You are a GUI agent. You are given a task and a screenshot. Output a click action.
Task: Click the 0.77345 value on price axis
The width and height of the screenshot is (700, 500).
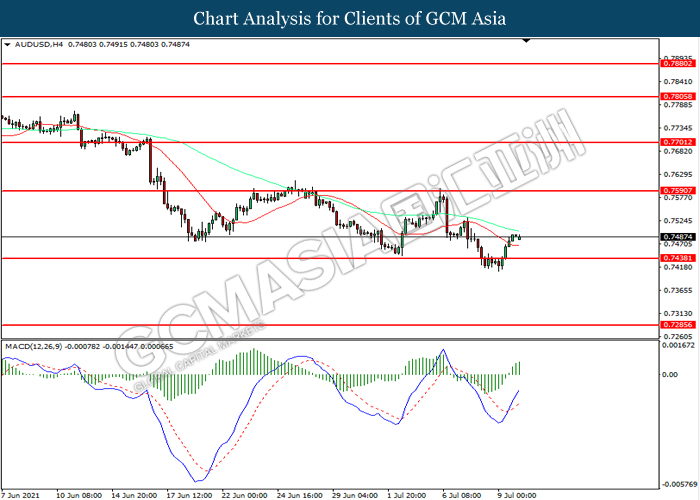pos(678,128)
